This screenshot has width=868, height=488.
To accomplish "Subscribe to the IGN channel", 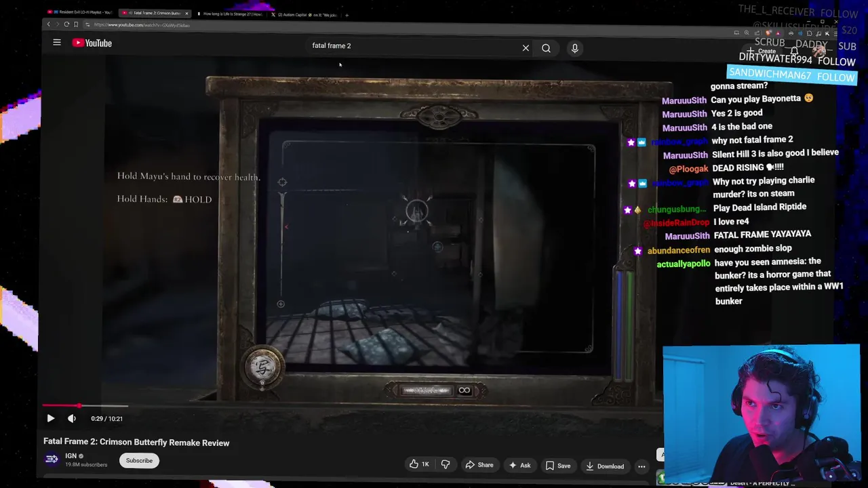I will (139, 461).
